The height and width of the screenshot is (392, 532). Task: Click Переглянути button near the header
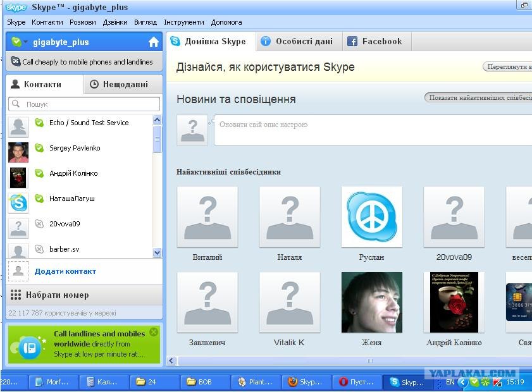[x=507, y=67]
